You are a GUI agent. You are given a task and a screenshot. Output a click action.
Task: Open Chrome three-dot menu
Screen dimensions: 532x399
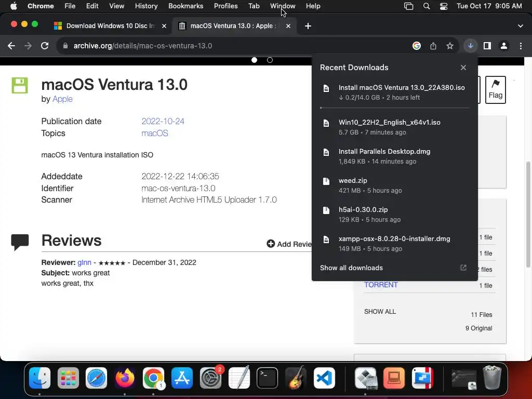[521, 46]
